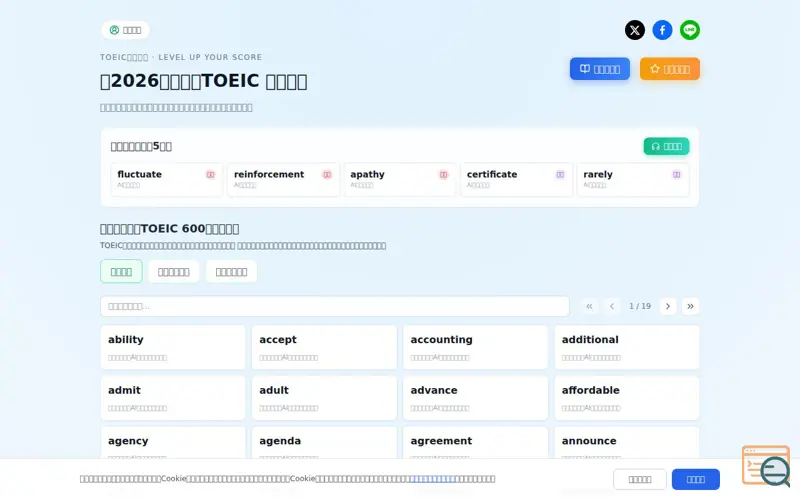Screen dimensions: 800x500
Task: Focus the word search field
Action: tap(335, 306)
